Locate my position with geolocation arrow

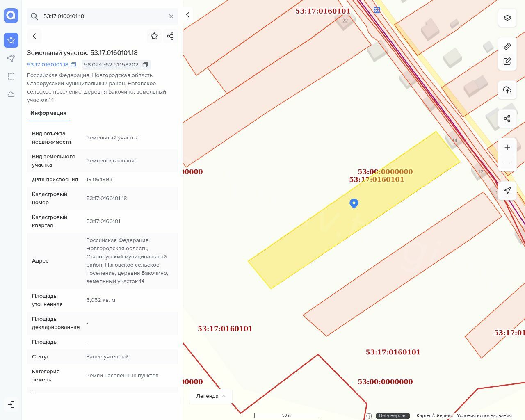point(507,190)
